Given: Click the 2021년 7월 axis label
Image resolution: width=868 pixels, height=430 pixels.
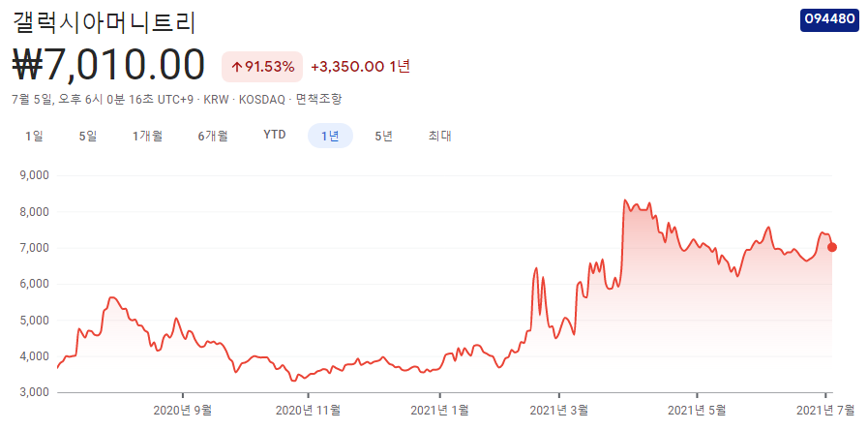Looking at the screenshot, I should point(824,411).
